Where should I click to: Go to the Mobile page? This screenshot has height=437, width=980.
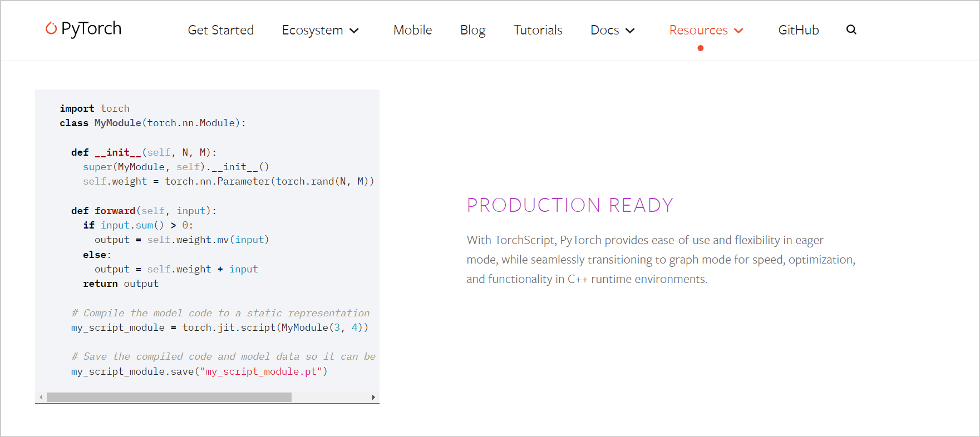(x=412, y=30)
